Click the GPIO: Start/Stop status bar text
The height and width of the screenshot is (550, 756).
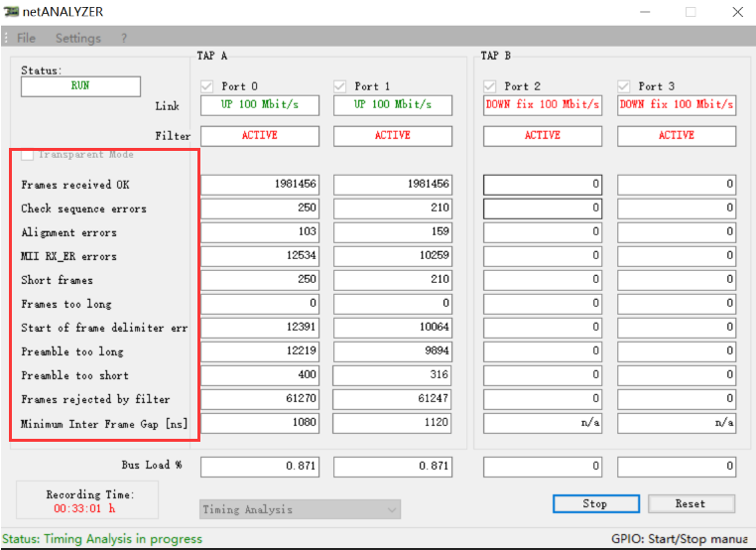coord(680,539)
